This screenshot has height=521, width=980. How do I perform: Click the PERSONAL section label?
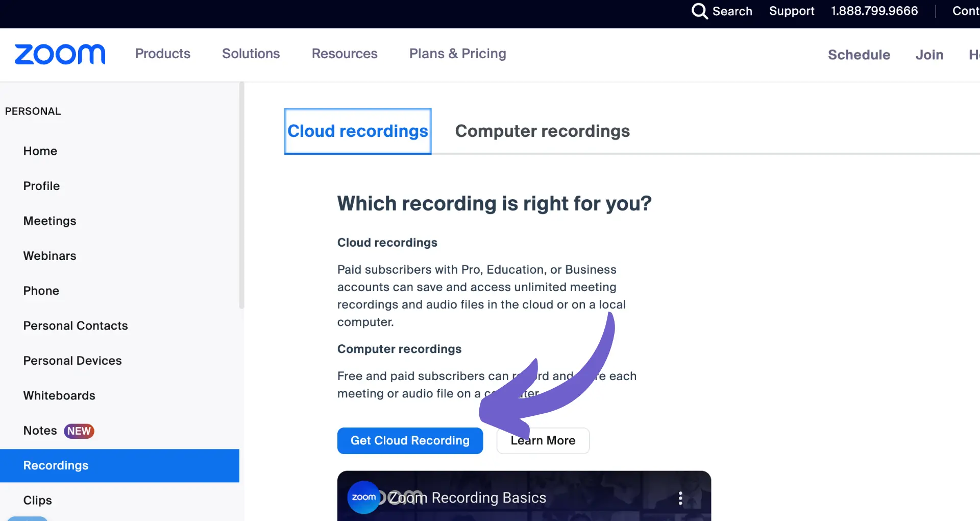coord(33,111)
